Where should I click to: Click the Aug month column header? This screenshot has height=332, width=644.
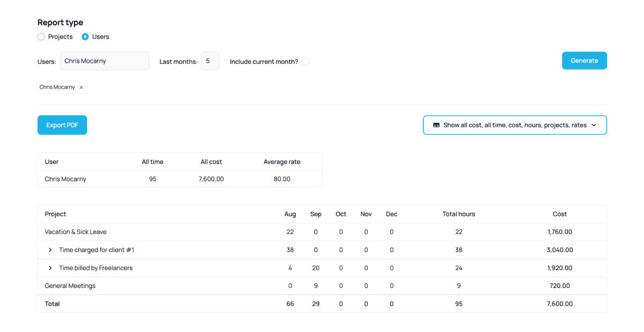click(290, 214)
